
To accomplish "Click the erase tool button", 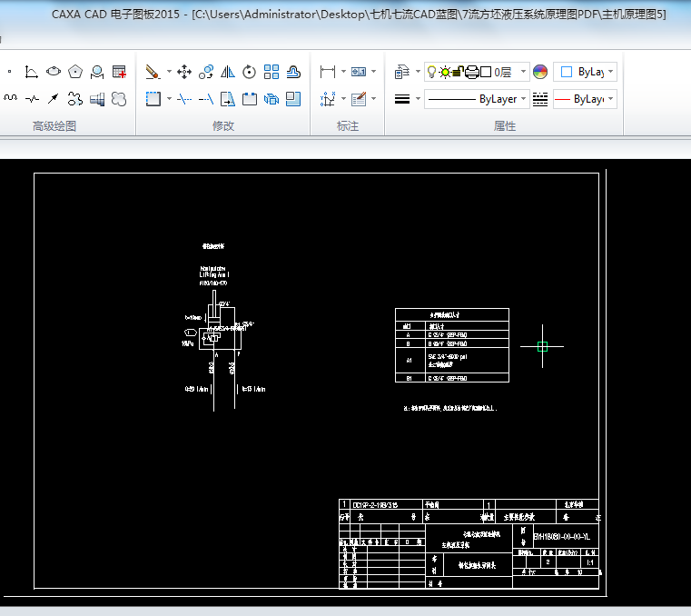I will pos(153,72).
